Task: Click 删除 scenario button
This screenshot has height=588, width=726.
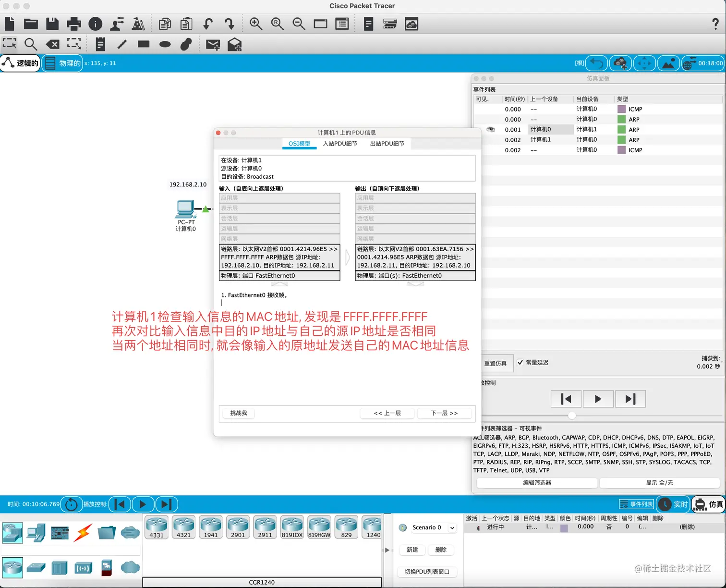Action: coord(441,550)
